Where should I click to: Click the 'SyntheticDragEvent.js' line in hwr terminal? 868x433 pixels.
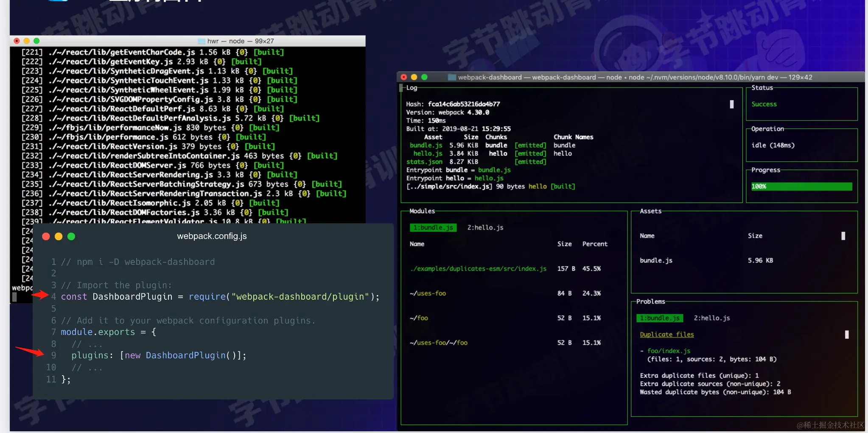pyautogui.click(x=157, y=71)
